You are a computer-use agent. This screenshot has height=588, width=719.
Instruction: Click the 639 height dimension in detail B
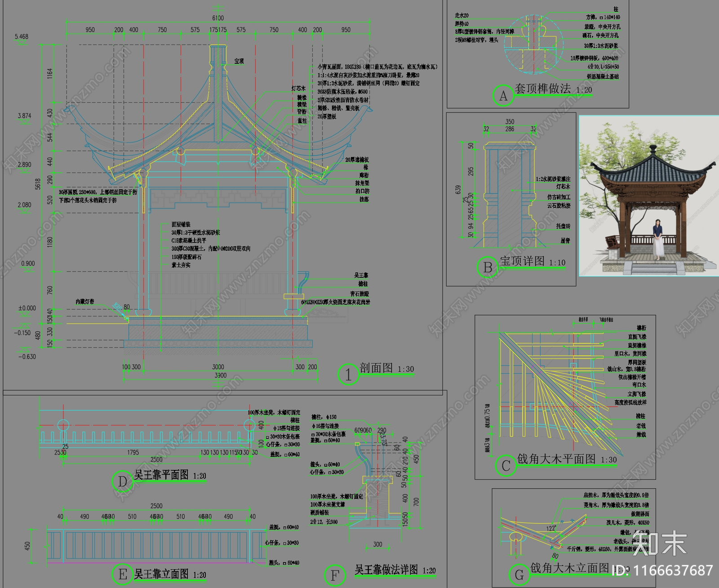click(458, 190)
